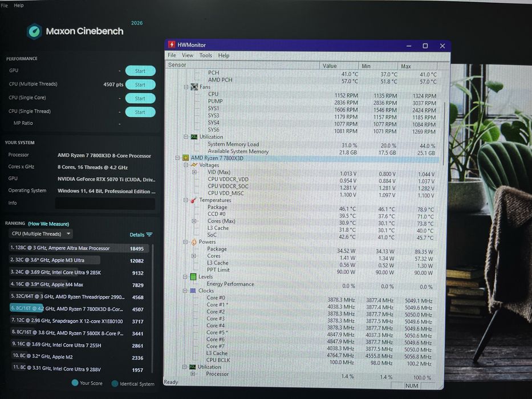Viewport: 532px width, 399px height.
Task: Collapse the Powers branch
Action: tap(185, 242)
